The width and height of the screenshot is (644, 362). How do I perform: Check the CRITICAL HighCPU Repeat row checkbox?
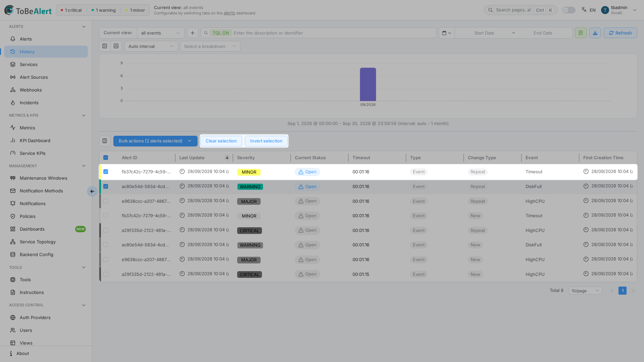[x=106, y=230]
